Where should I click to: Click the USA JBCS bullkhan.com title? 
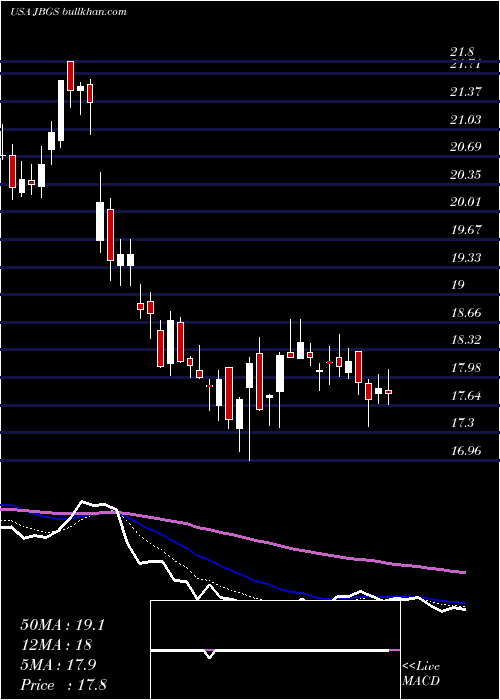click(x=68, y=12)
